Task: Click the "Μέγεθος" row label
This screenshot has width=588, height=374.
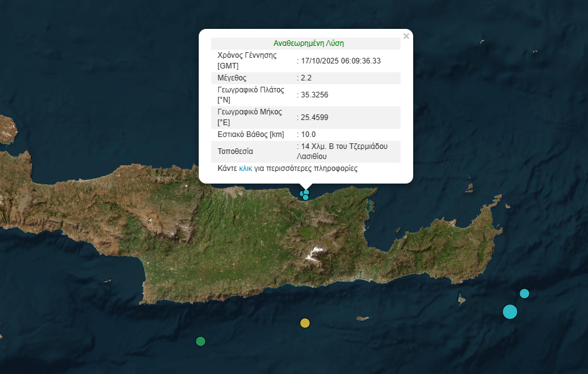Action: tap(232, 78)
